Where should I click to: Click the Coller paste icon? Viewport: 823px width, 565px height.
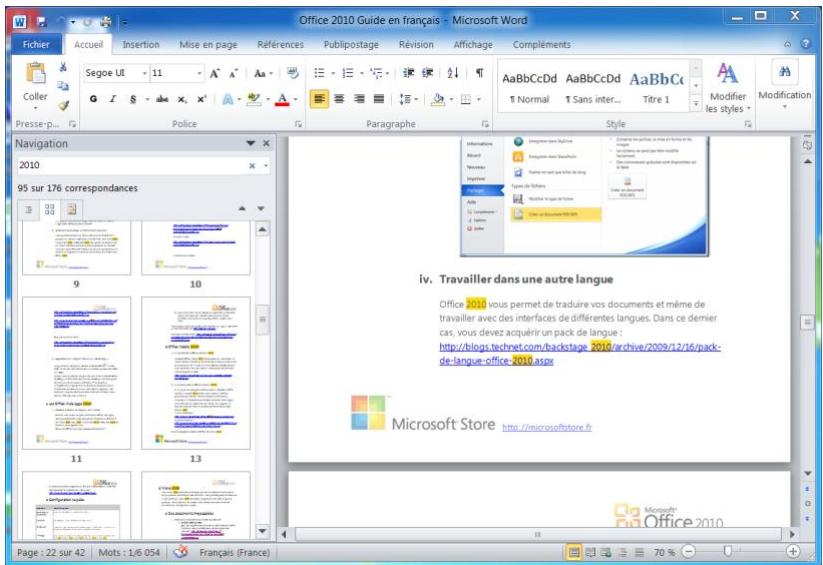pos(36,73)
